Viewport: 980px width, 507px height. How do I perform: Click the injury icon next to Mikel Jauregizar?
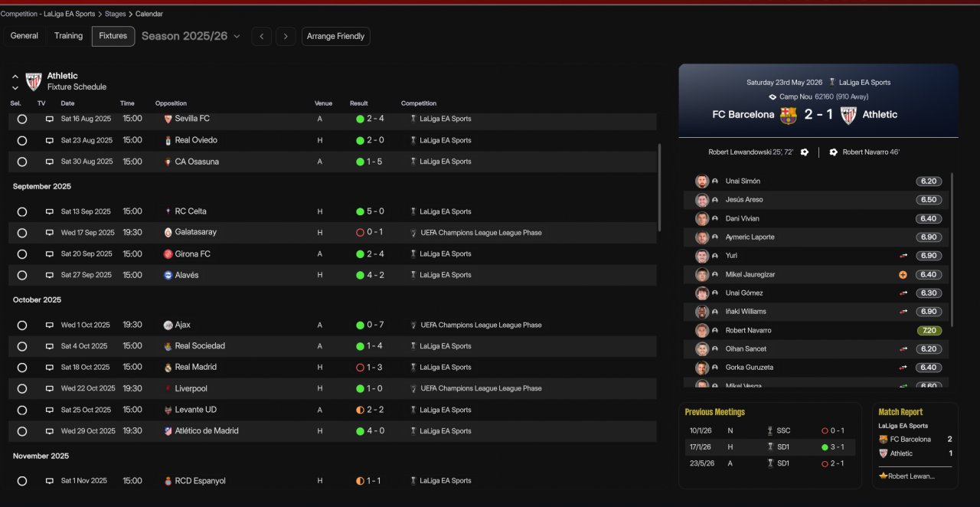903,274
